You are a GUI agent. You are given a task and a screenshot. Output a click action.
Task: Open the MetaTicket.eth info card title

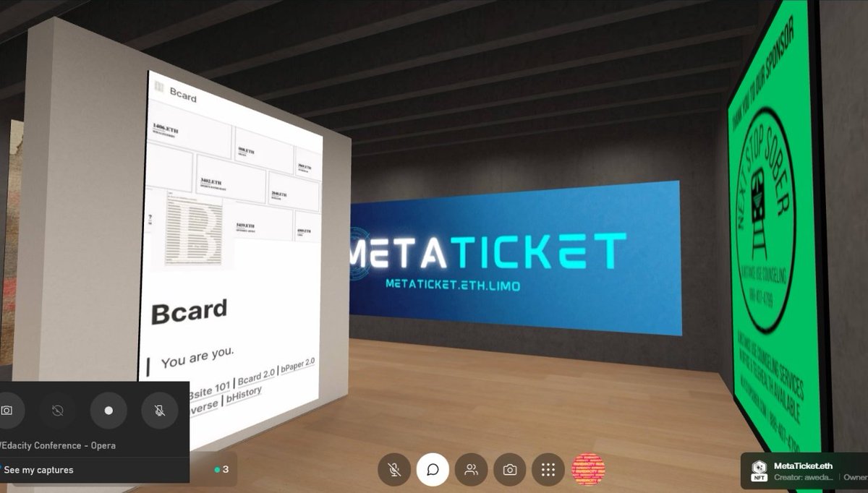[x=803, y=466]
